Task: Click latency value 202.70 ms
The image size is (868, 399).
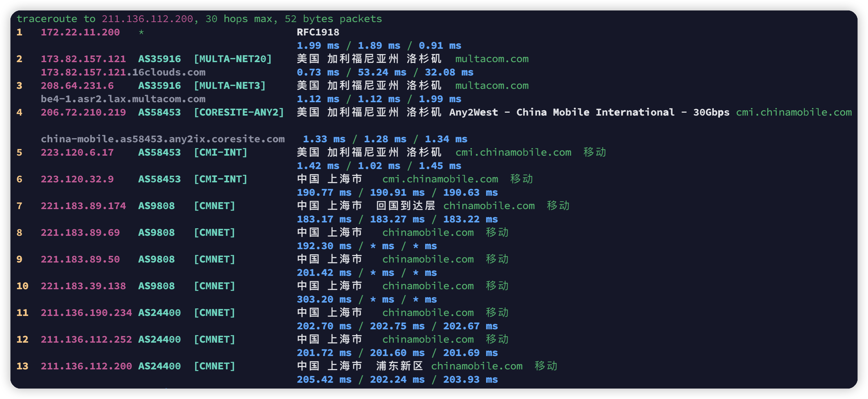Action: [x=324, y=326]
